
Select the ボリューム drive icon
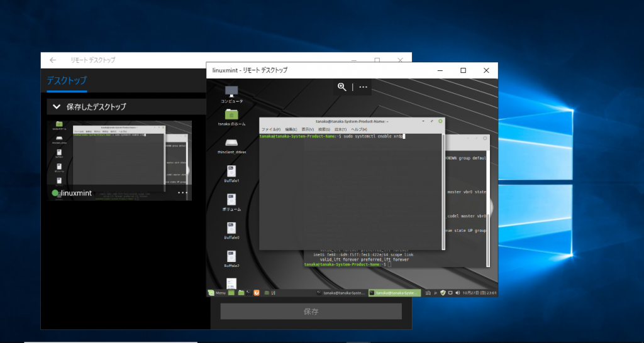[231, 203]
